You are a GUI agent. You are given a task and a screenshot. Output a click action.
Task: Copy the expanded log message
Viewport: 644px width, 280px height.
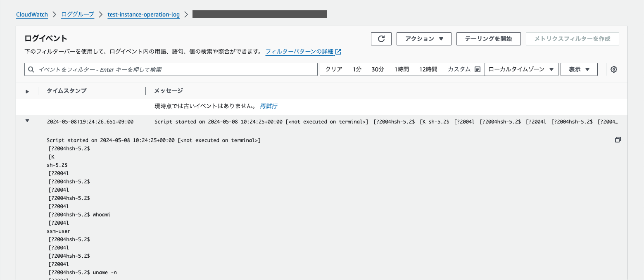pyautogui.click(x=618, y=140)
